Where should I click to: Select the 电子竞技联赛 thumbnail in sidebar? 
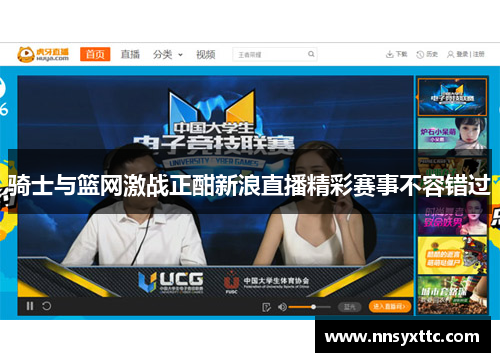[x=452, y=97]
